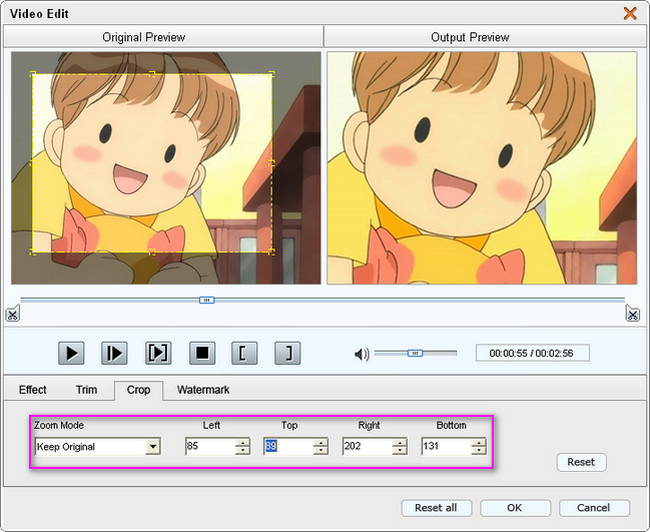Increase the Right crop value with up arrow

coord(400,442)
